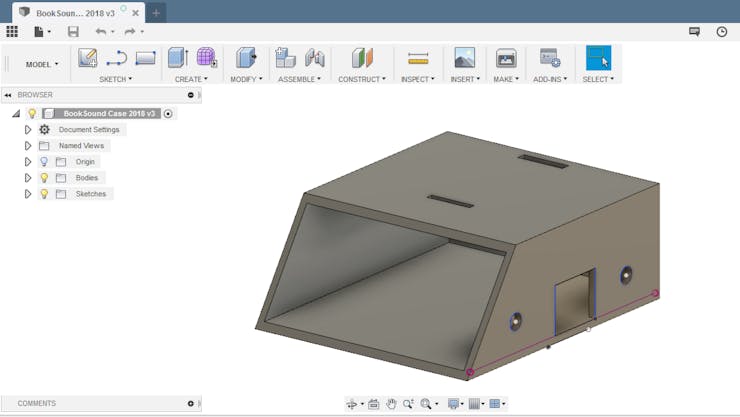740x417 pixels.
Task: Switch to BookSoun... 2018 v3 tab
Action: point(76,13)
